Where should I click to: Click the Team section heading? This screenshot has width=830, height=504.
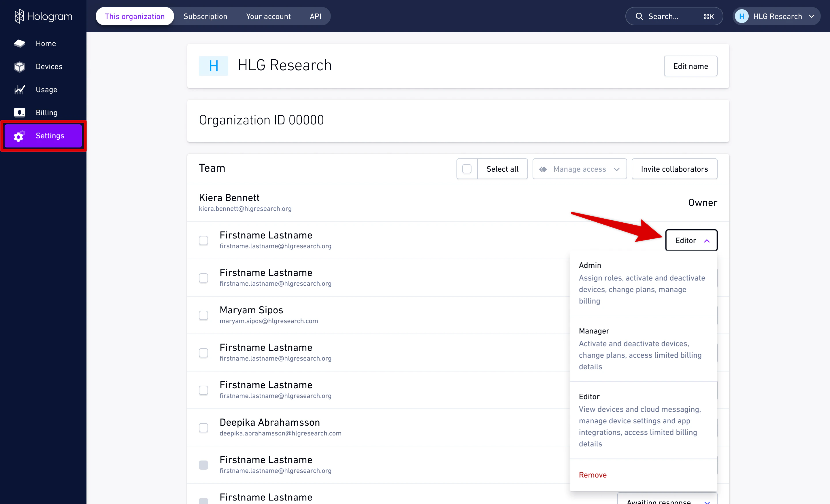tap(212, 168)
